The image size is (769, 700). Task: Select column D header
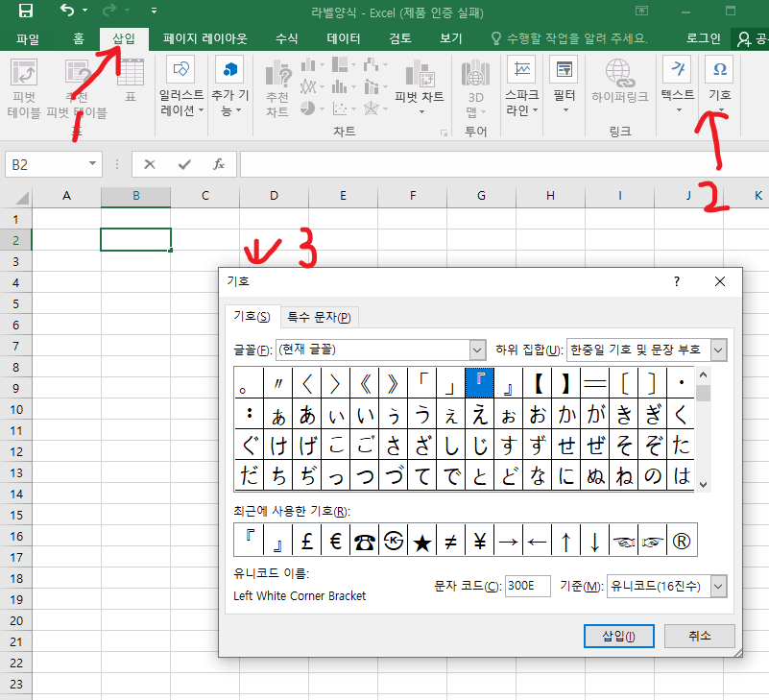point(274,196)
